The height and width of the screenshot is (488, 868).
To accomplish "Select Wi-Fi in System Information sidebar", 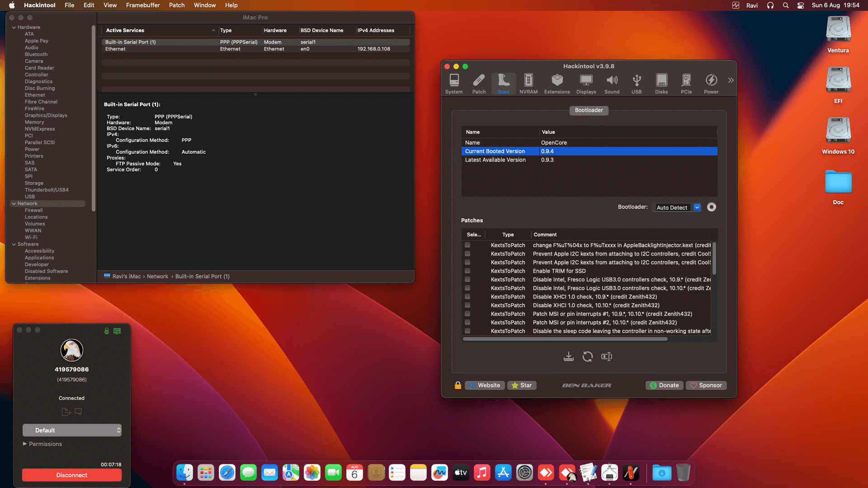I will 31,238.
